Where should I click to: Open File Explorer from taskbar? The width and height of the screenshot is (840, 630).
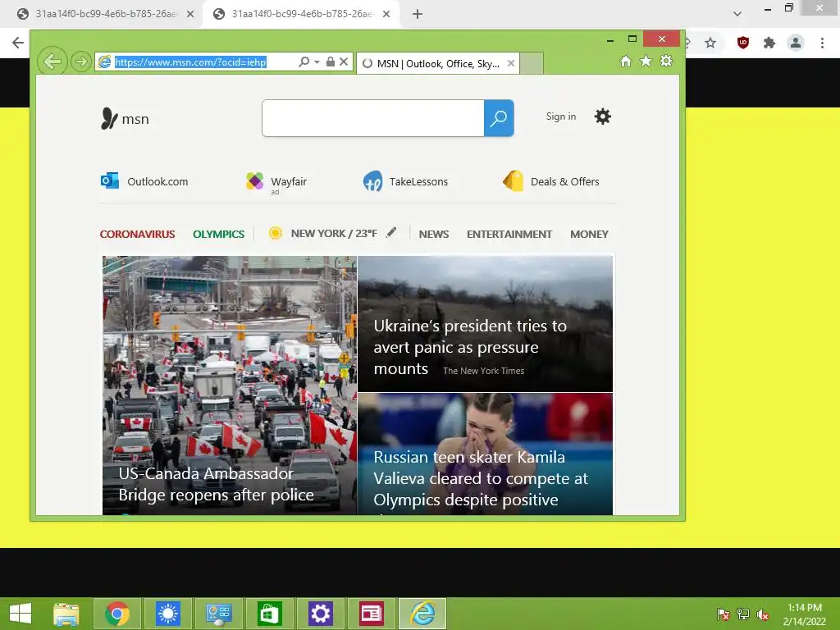[66, 614]
